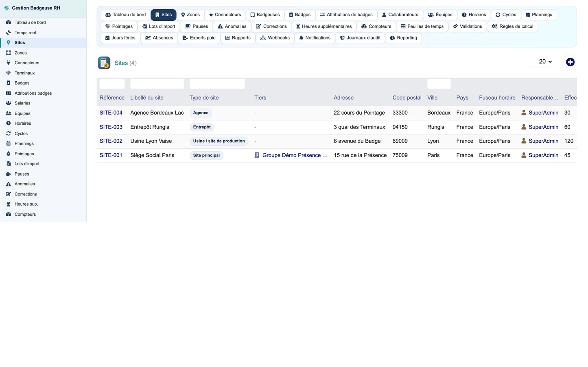
Task: Open Badges icon in the sidebar
Action: point(8,83)
